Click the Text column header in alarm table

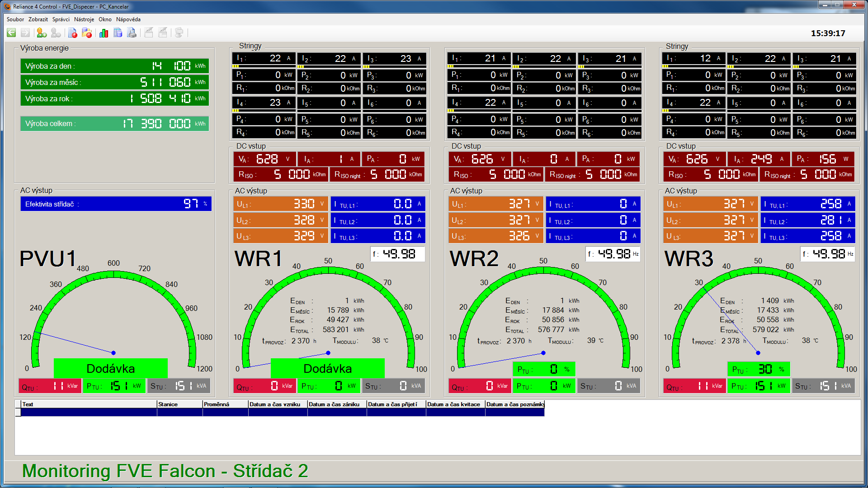[88, 404]
